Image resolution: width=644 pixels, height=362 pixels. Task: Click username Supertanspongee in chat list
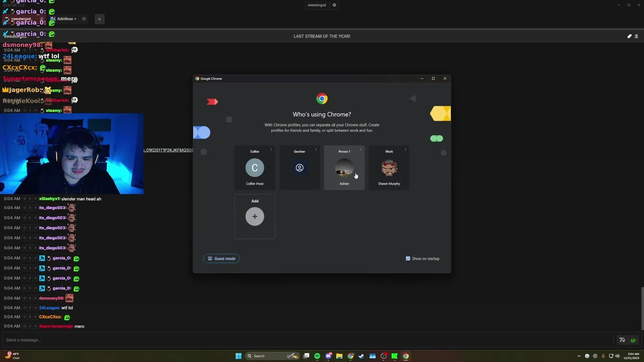pos(56,326)
